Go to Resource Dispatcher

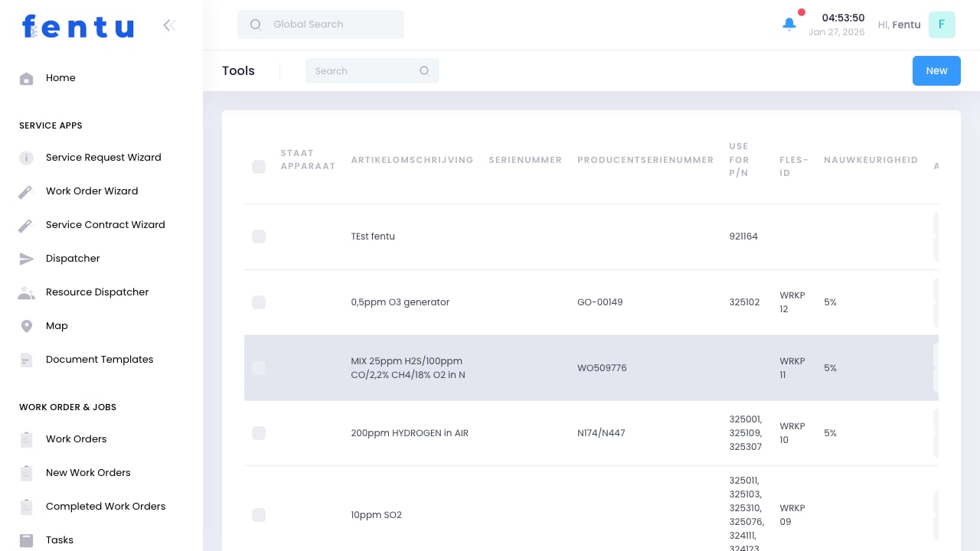[97, 292]
